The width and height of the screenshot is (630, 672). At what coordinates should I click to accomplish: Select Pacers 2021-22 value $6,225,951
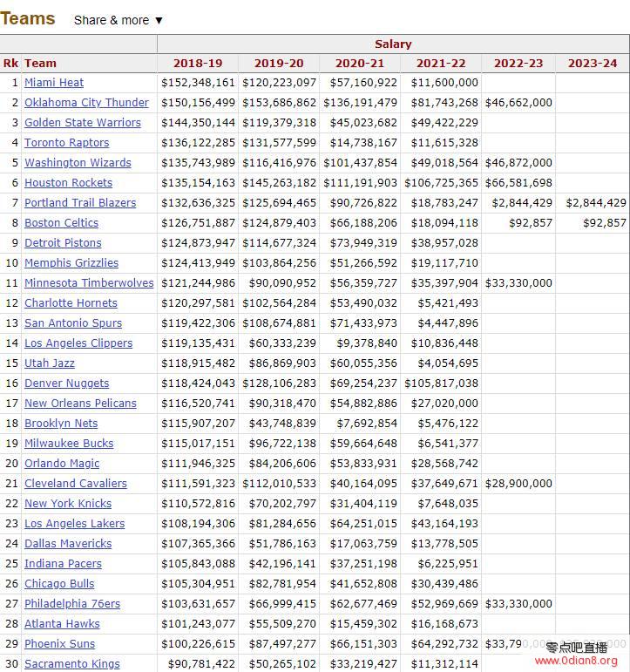click(448, 564)
